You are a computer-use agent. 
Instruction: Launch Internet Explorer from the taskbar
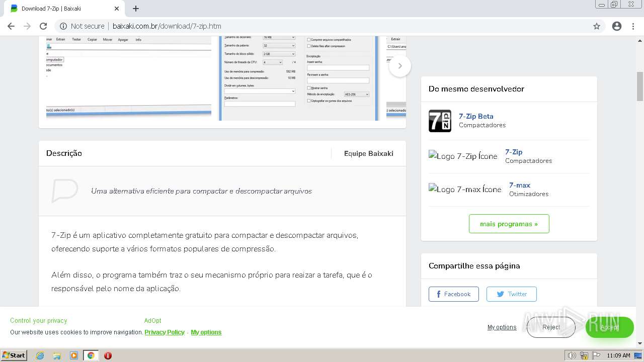pyautogui.click(x=40, y=355)
